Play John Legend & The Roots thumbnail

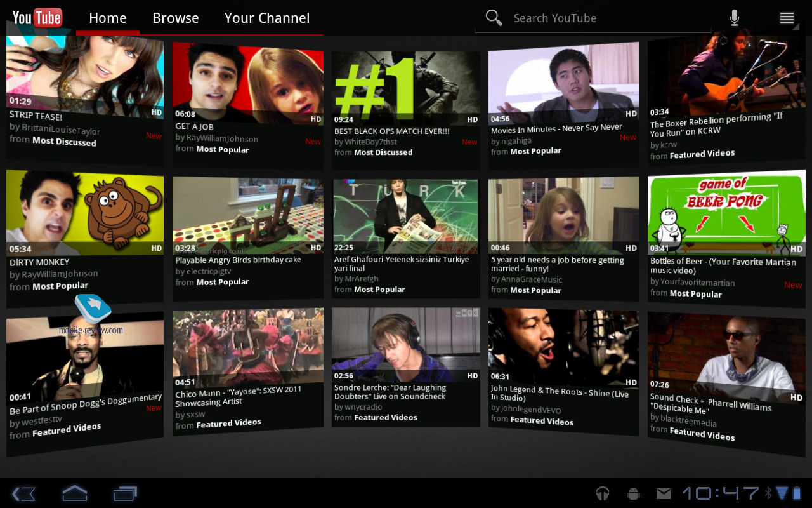563,347
